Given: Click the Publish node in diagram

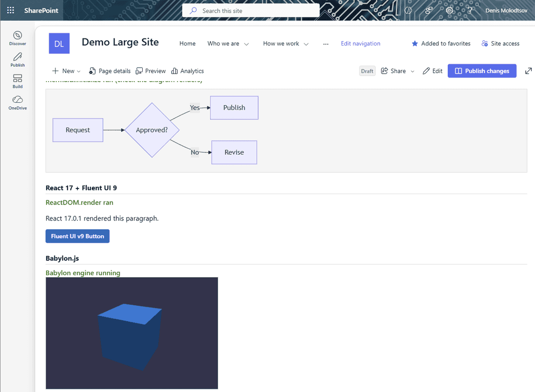Looking at the screenshot, I should (x=234, y=108).
